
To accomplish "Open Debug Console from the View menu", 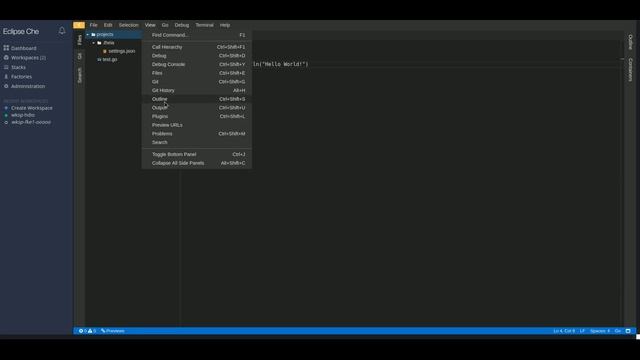I will pyautogui.click(x=197, y=64).
